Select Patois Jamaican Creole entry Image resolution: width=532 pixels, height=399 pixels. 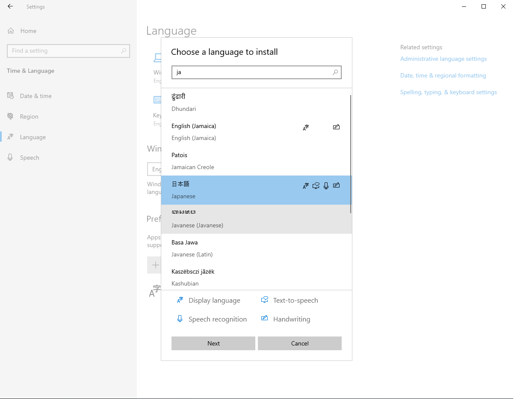point(256,161)
